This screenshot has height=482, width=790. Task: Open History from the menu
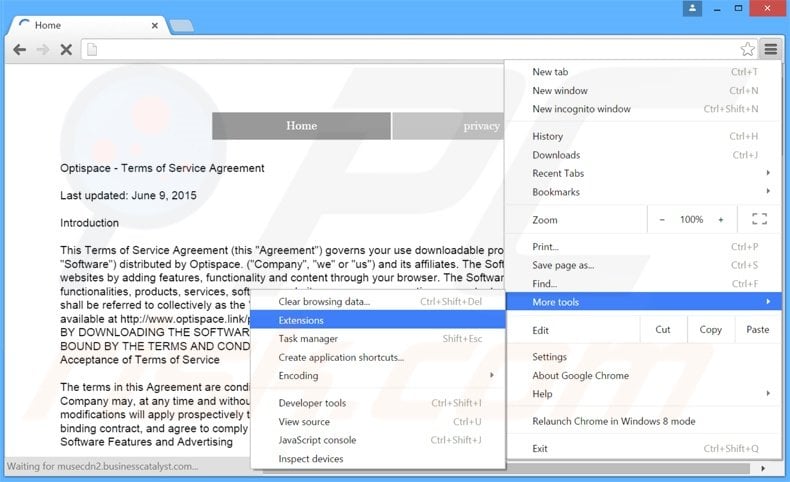[644, 136]
